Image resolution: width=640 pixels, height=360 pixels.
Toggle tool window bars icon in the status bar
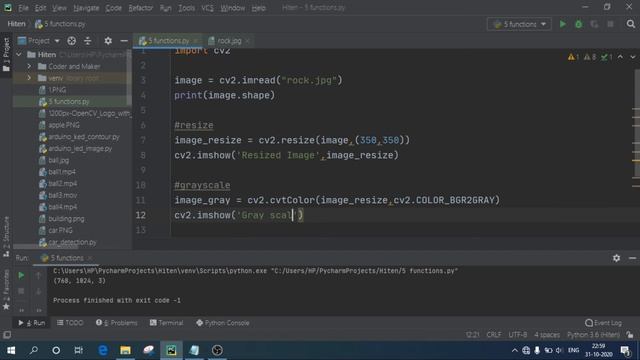(x=7, y=335)
